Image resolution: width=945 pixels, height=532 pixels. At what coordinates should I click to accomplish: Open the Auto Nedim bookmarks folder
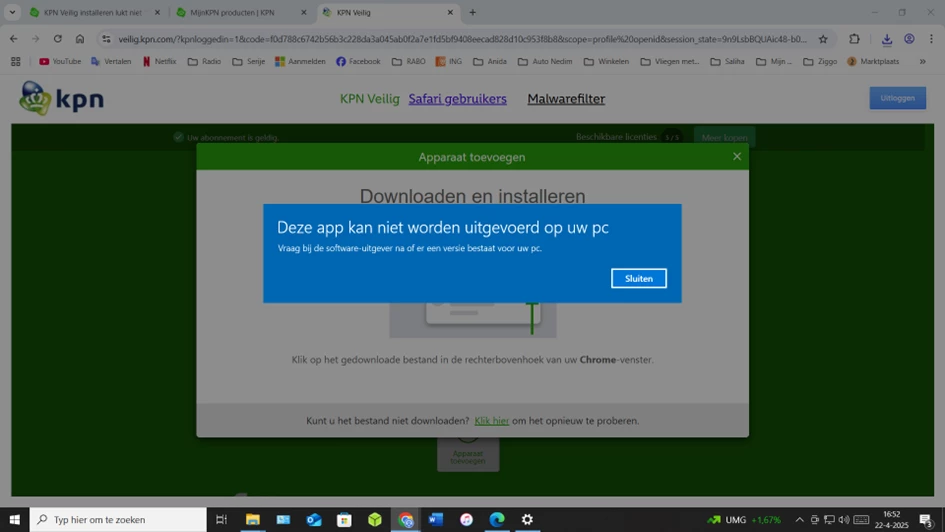(545, 61)
